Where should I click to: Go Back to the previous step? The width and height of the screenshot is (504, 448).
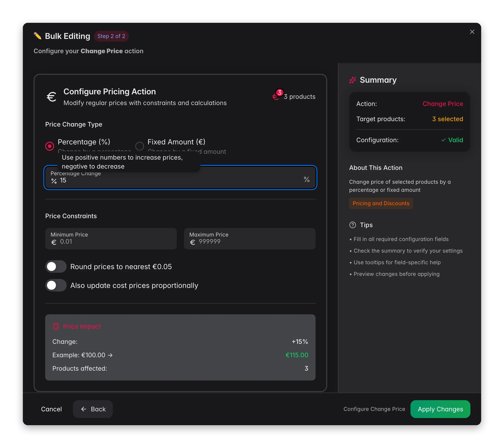click(x=93, y=409)
